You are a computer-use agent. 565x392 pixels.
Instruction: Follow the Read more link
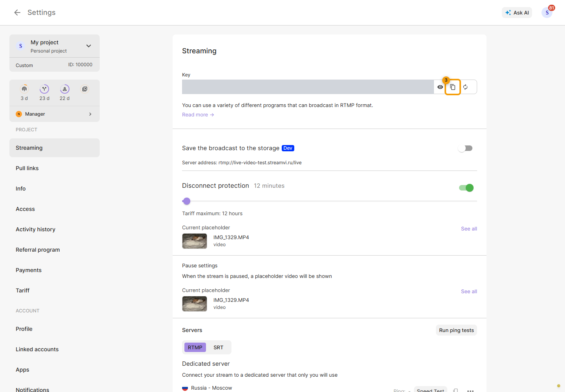(198, 115)
